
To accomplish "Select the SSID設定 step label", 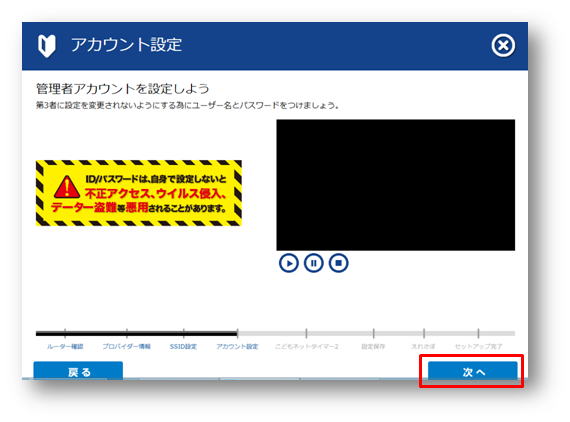I will (183, 347).
